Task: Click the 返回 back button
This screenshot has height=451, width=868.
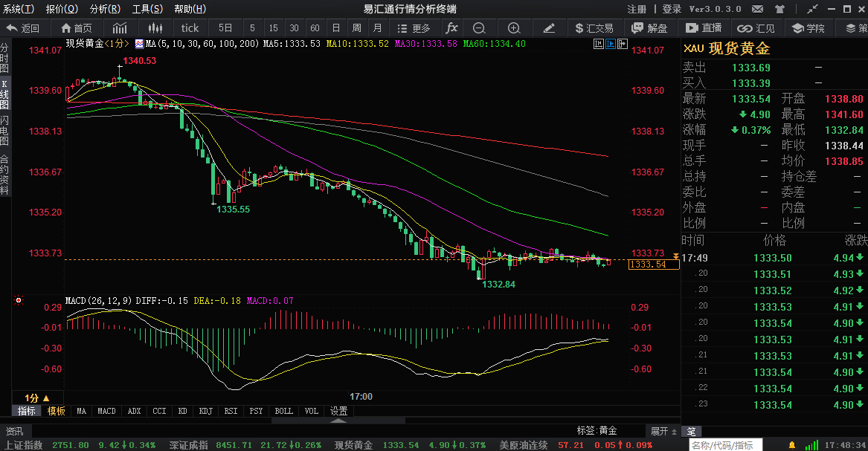Action: pyautogui.click(x=24, y=28)
